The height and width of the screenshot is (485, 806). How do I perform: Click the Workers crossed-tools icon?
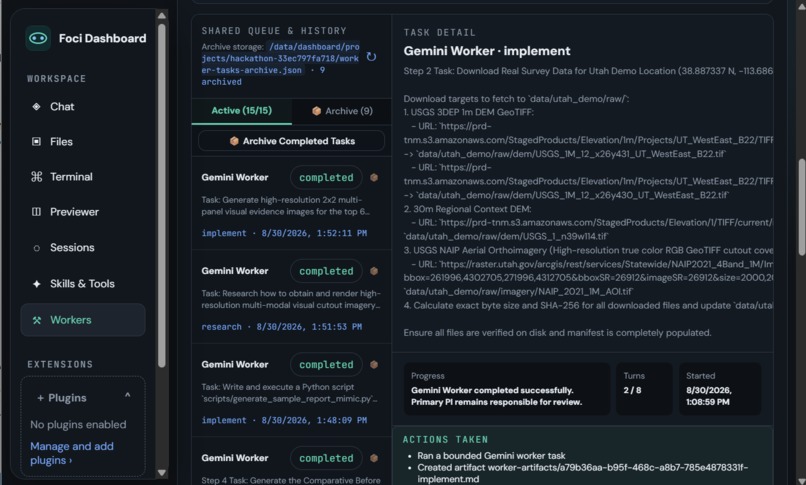point(36,320)
